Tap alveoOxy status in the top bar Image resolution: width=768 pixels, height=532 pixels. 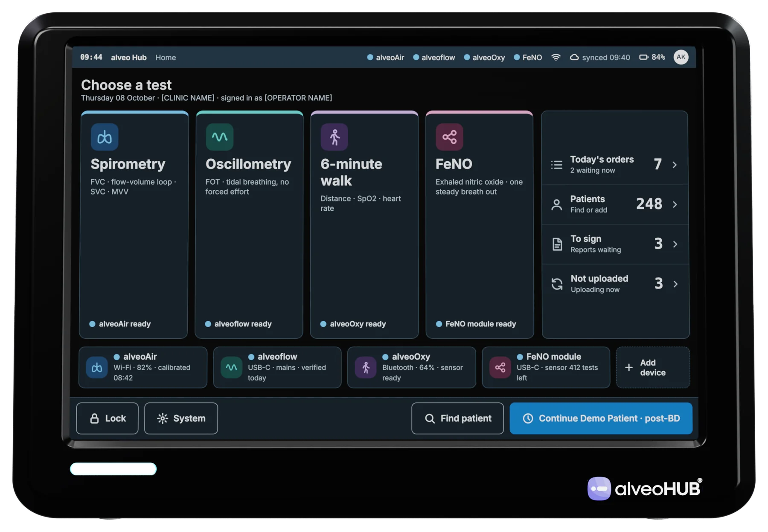click(x=484, y=57)
